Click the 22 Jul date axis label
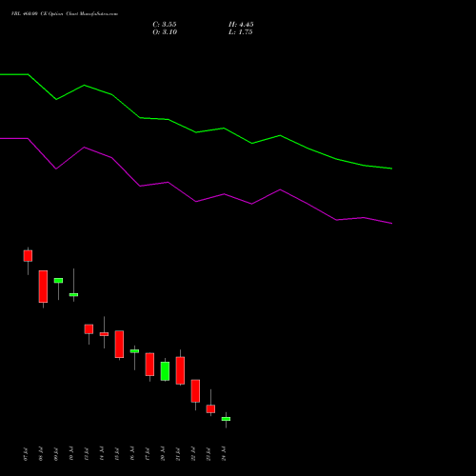Viewport: 476px width, 476px height. [x=193, y=454]
